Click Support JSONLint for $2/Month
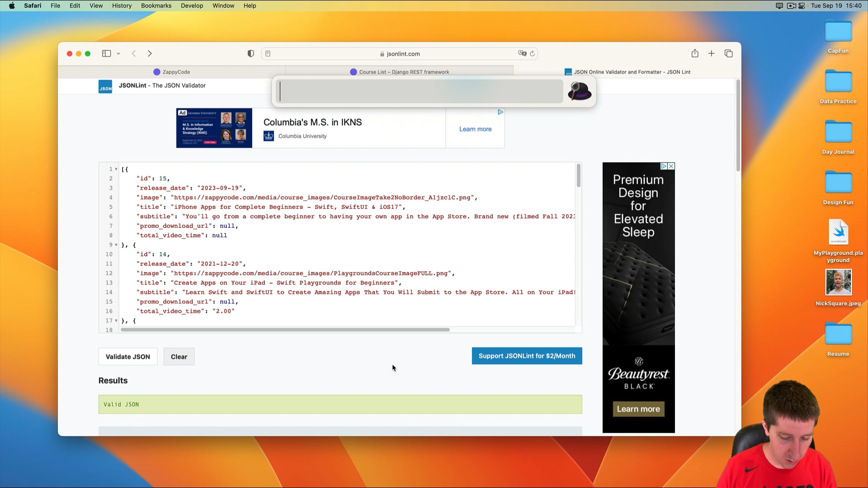This screenshot has width=868, height=488. click(527, 356)
